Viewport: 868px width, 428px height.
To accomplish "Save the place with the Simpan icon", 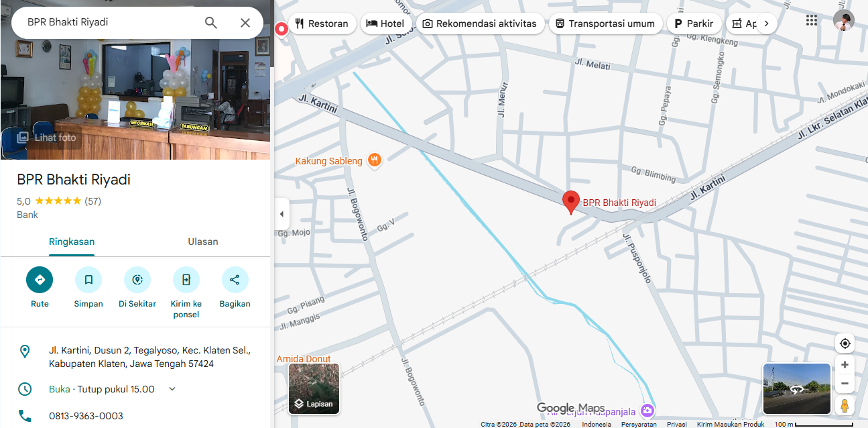I will tap(88, 280).
